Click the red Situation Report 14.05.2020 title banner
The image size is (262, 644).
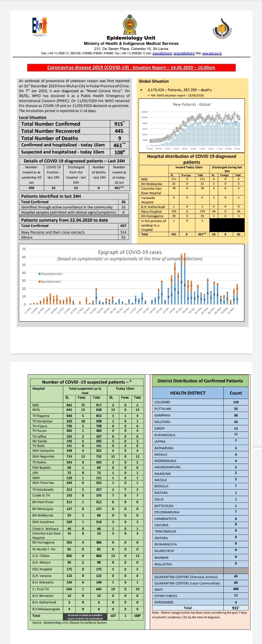(x=131, y=68)
